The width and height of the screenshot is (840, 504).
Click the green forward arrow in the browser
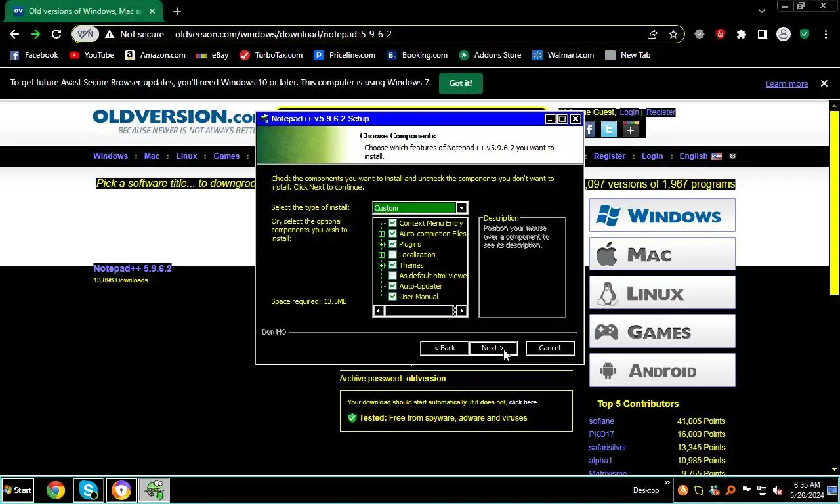click(x=35, y=34)
